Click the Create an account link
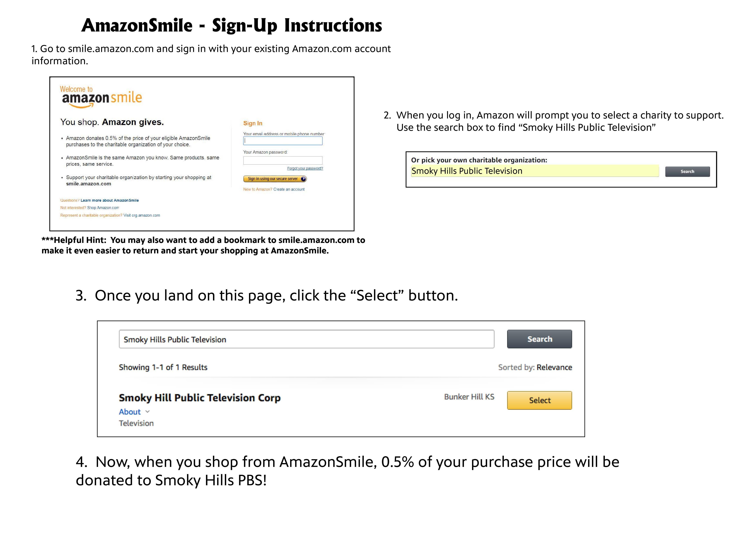This screenshot has height=560, width=747. [x=289, y=189]
